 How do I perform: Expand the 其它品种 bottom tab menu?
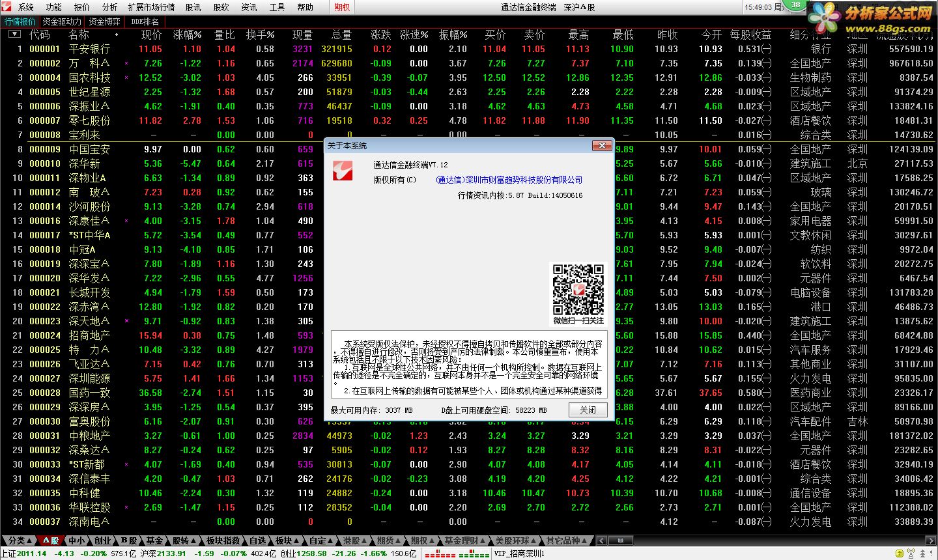coord(565,540)
